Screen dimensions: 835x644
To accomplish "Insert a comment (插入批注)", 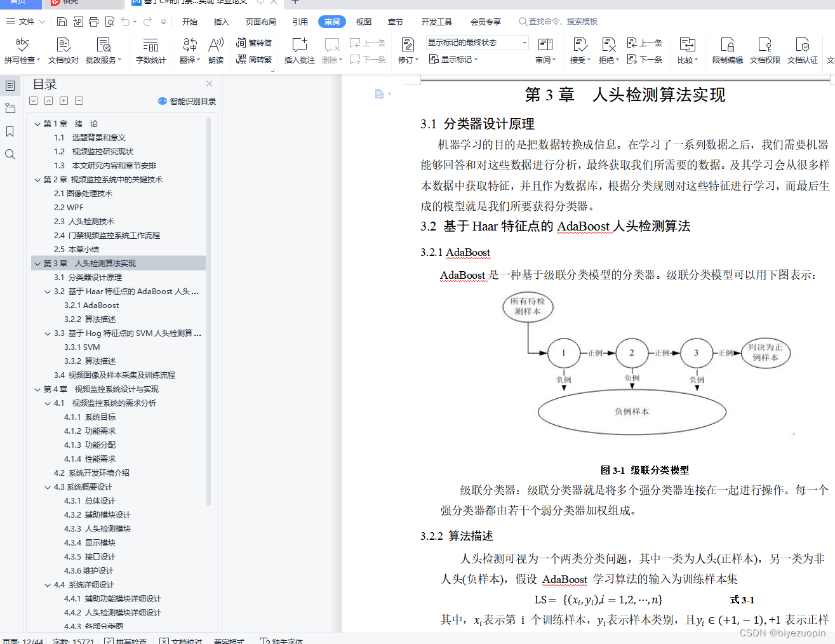I will (299, 51).
